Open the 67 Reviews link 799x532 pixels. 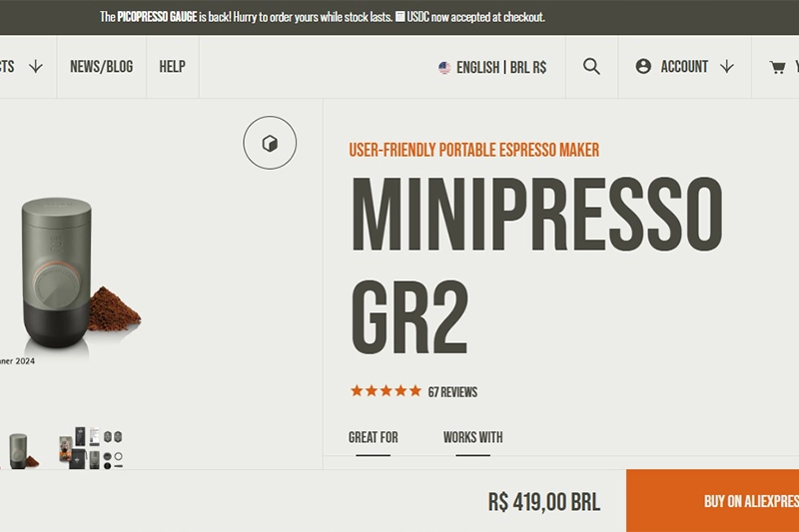(452, 392)
